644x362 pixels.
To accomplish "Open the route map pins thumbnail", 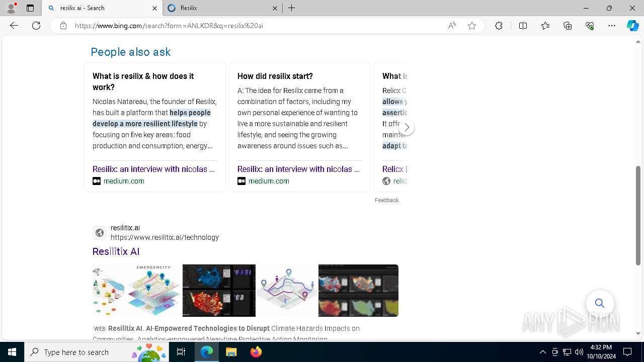I will pos(287,291).
